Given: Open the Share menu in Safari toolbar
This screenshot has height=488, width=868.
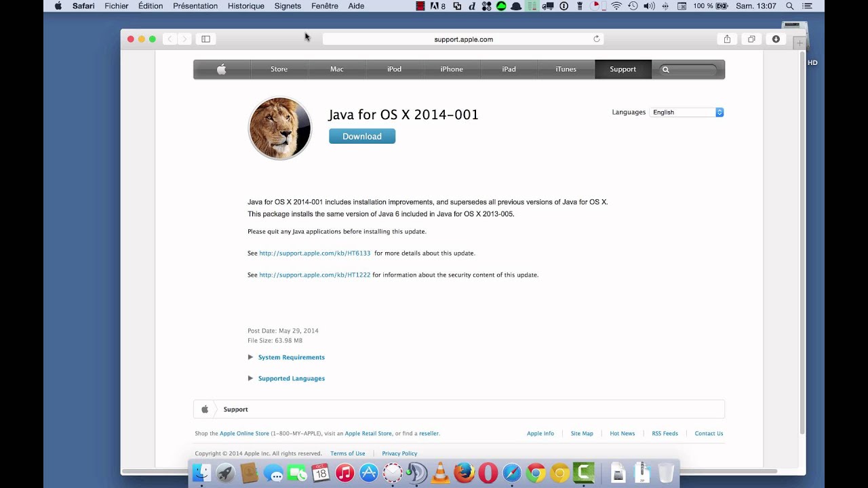Looking at the screenshot, I should pos(727,39).
